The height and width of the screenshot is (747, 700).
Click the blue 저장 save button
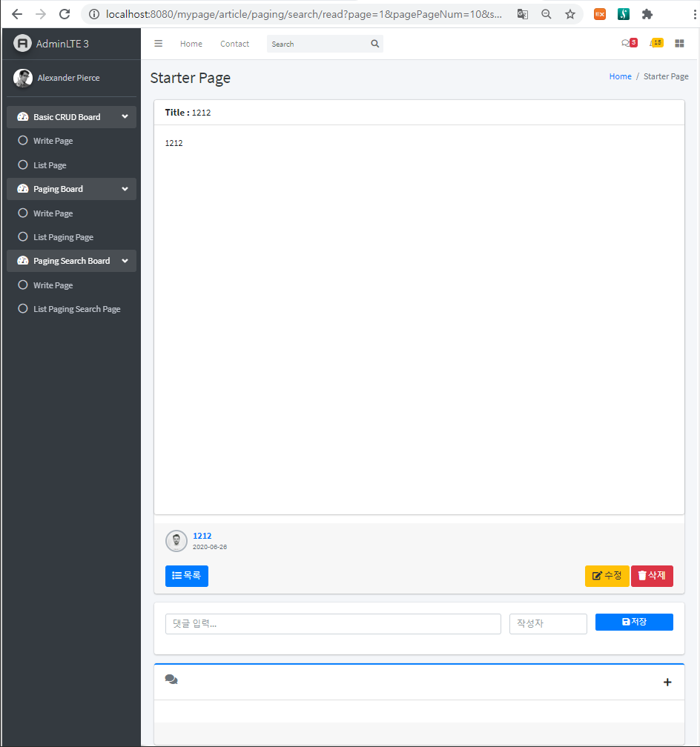pyautogui.click(x=634, y=622)
